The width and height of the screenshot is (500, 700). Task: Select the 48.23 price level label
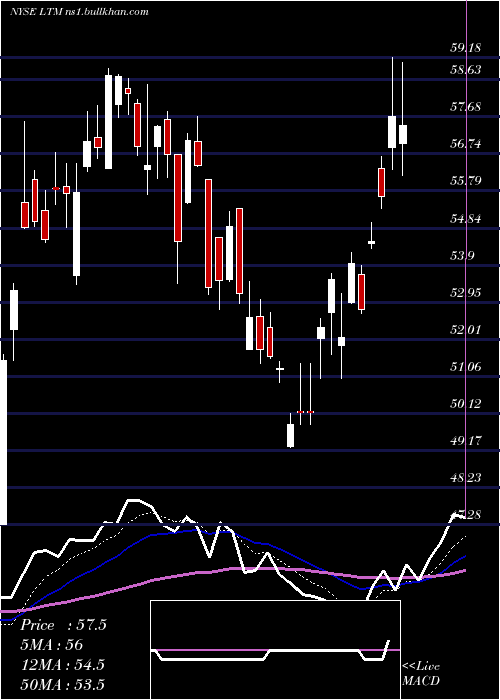[466, 478]
